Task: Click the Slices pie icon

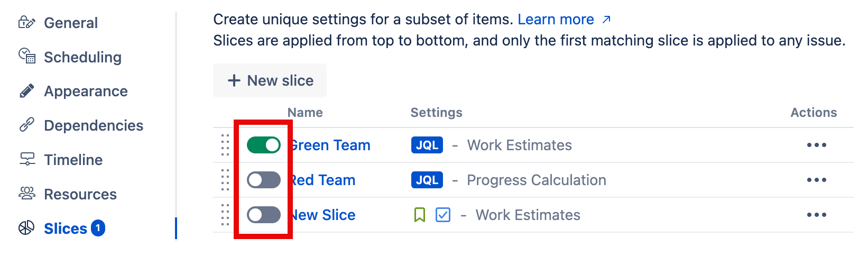Action: 26,228
